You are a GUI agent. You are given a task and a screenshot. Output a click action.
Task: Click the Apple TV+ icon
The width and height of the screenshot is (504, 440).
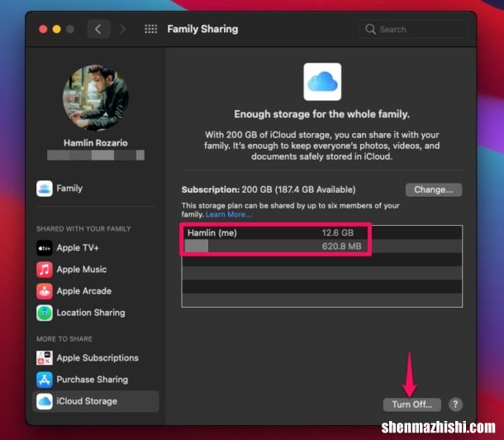pos(45,248)
